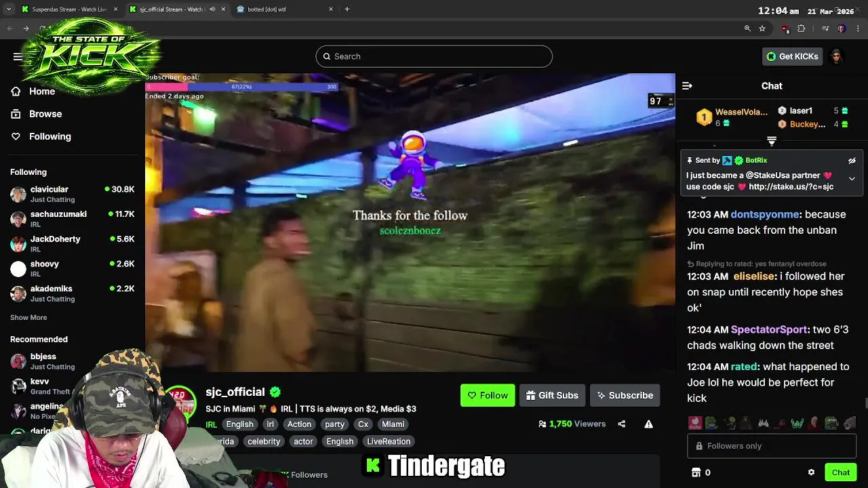
Task: Click the Gift Subs button
Action: pyautogui.click(x=552, y=395)
